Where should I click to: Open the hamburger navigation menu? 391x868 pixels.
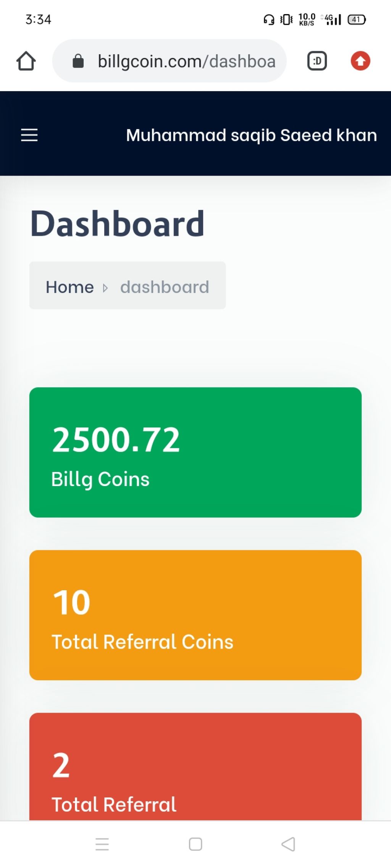(x=29, y=135)
